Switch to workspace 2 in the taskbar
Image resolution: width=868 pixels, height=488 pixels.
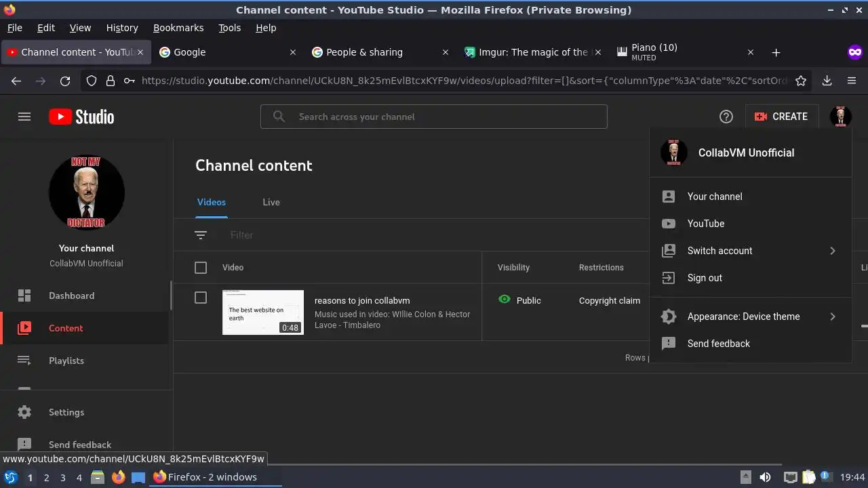click(46, 477)
